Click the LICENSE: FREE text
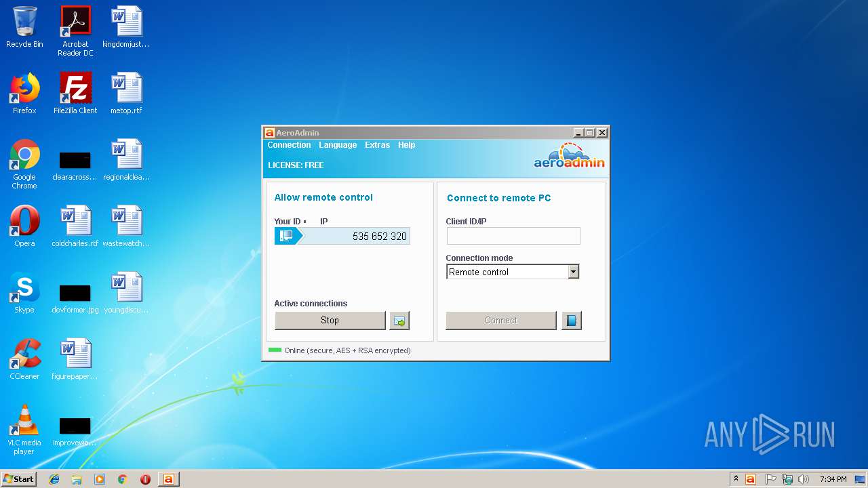The image size is (868, 488). pyautogui.click(x=296, y=165)
